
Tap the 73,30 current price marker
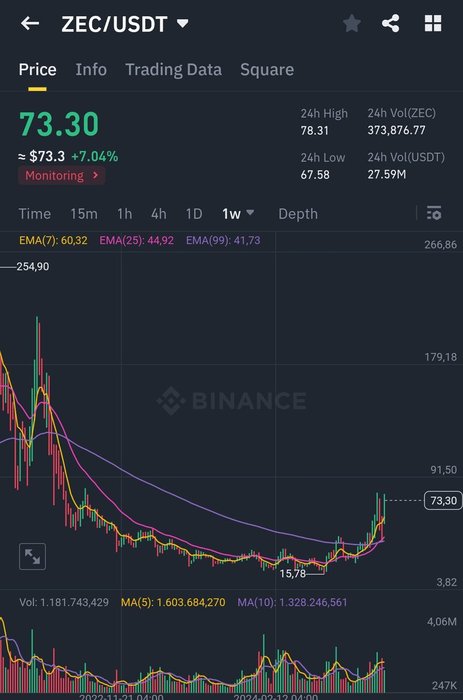pyautogui.click(x=443, y=500)
